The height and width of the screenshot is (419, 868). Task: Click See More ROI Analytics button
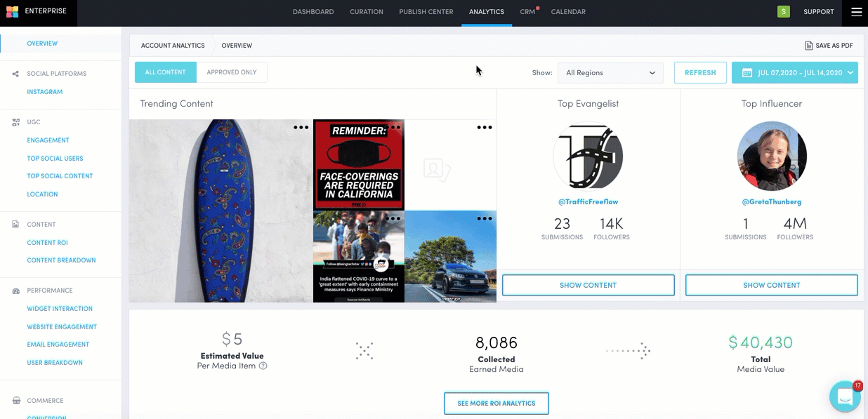point(497,404)
